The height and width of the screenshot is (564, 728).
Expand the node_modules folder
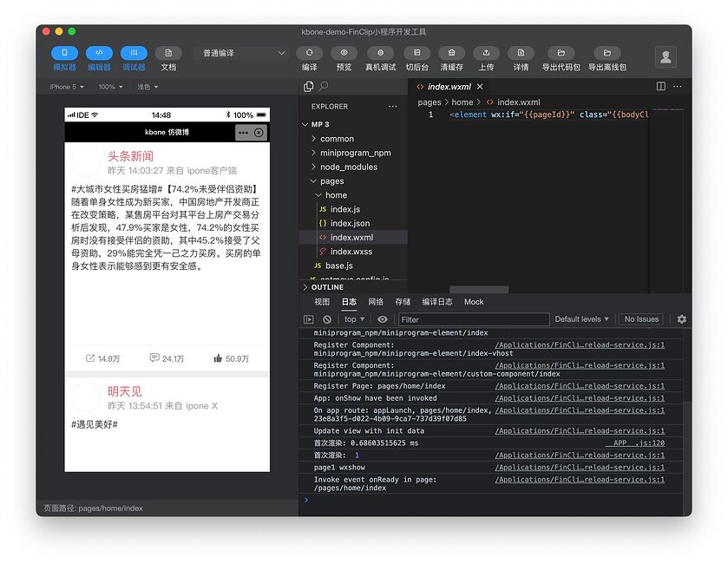click(x=349, y=167)
